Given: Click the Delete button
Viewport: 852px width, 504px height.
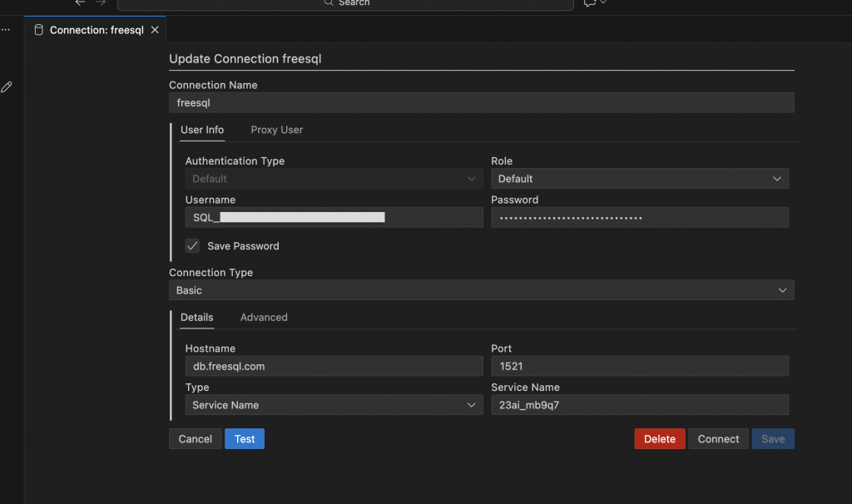Looking at the screenshot, I should pyautogui.click(x=659, y=438).
